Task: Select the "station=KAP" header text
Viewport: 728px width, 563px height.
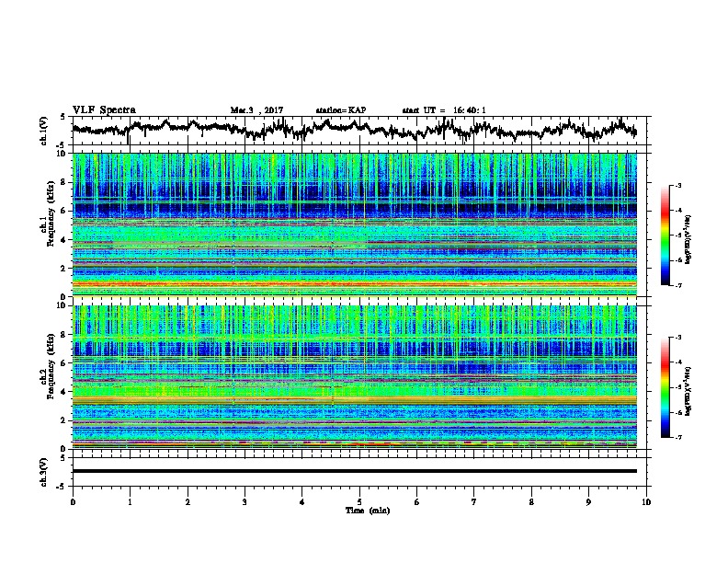Action: click(x=340, y=110)
